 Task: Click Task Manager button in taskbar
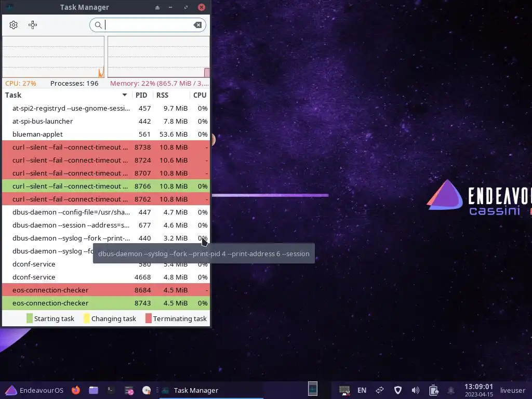point(212,390)
